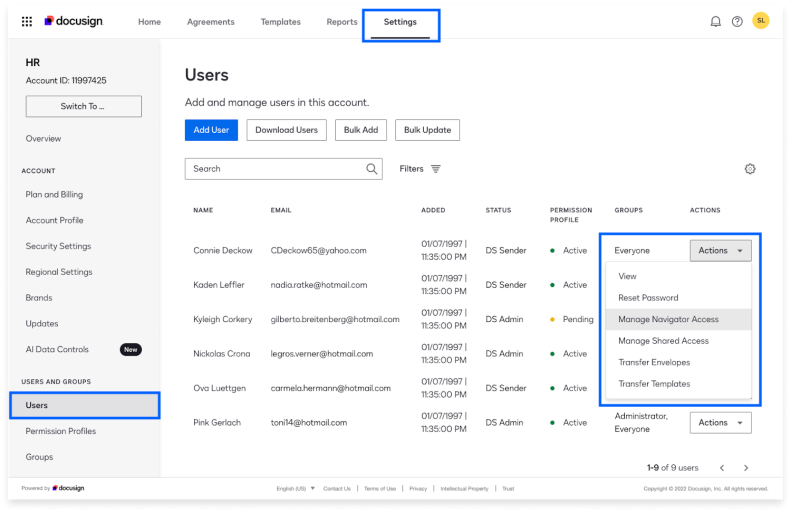
Task: Choose Manage Navigator Access
Action: 679,319
